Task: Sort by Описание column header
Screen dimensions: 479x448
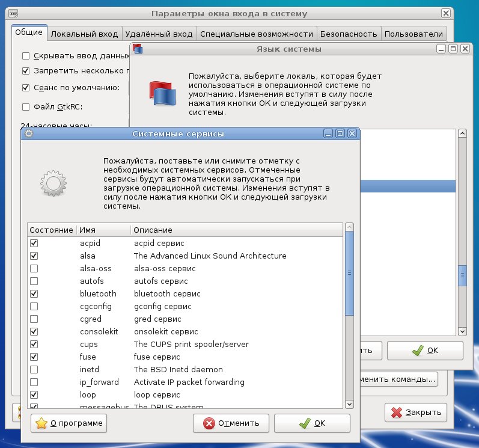Action: click(237, 230)
